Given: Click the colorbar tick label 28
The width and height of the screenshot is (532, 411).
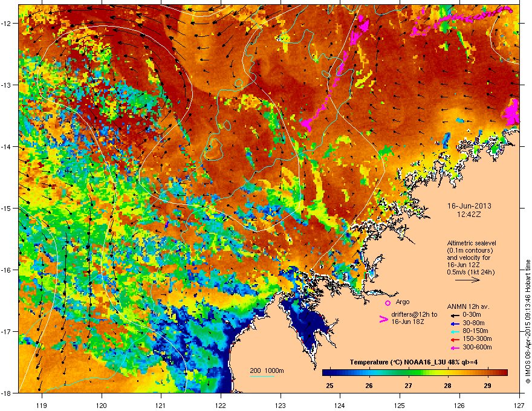Looking at the screenshot, I should click(x=448, y=386).
